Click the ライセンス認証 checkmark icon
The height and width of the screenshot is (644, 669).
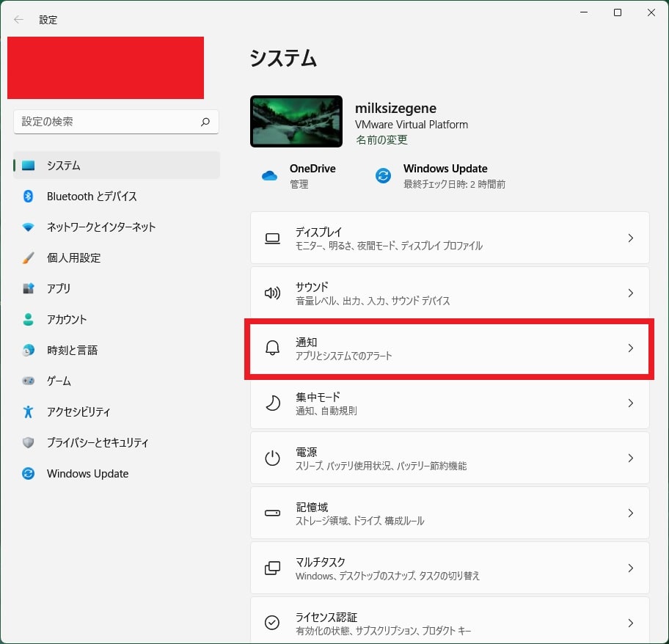[272, 623]
